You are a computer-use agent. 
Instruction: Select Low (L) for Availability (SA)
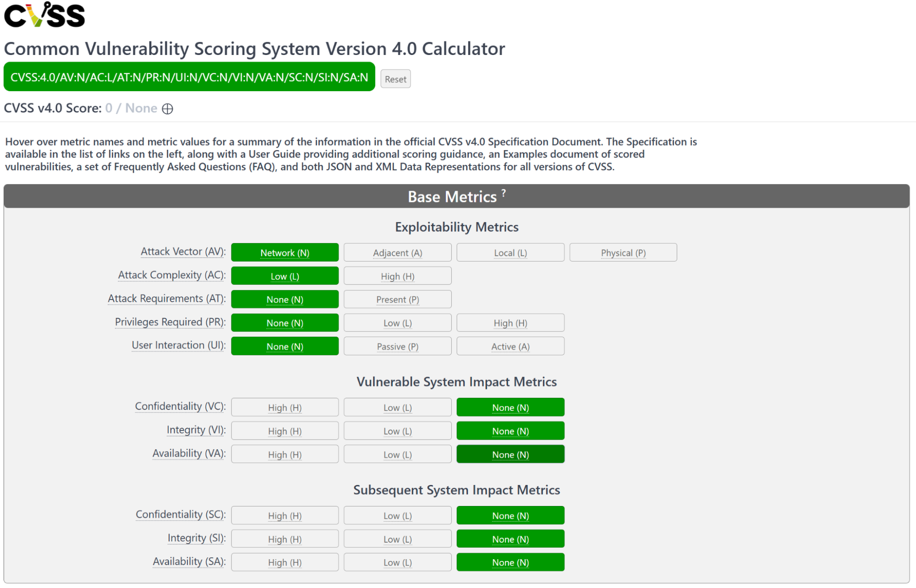click(x=397, y=562)
